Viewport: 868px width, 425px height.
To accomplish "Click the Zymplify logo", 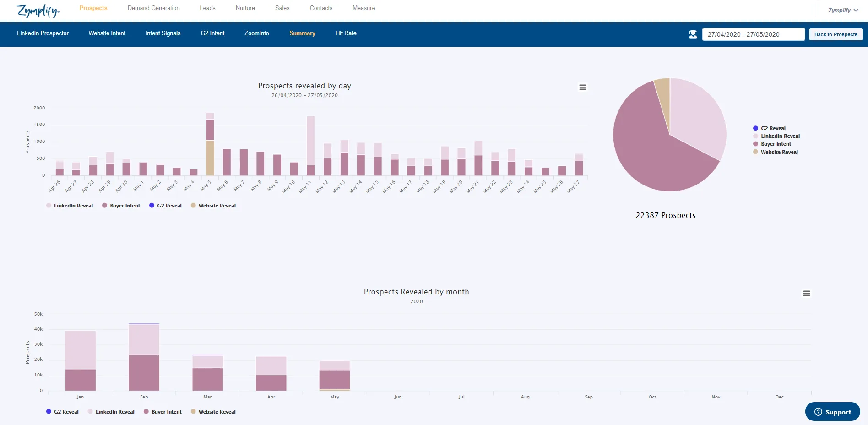I will click(38, 11).
